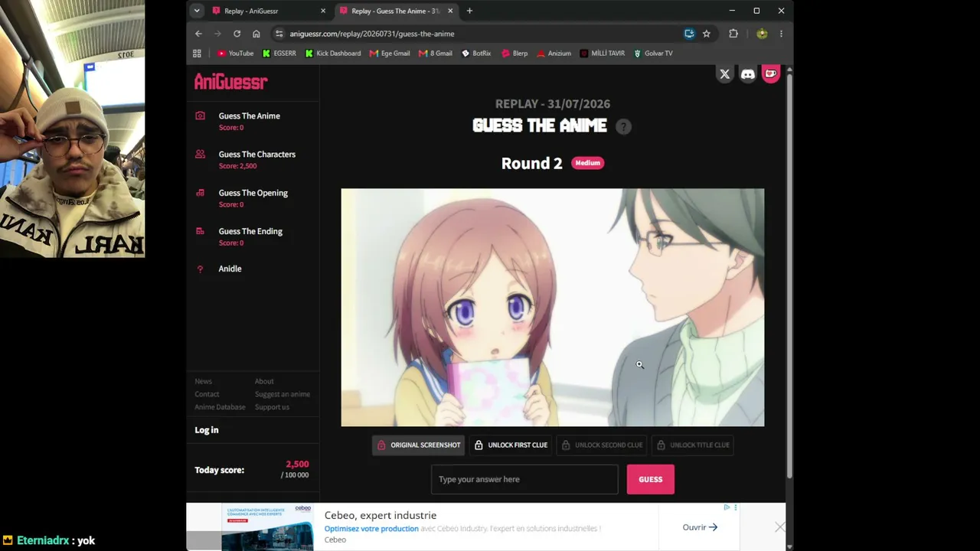Click the question mark icon beside Anidle
This screenshot has width=980, height=551.
tap(200, 269)
